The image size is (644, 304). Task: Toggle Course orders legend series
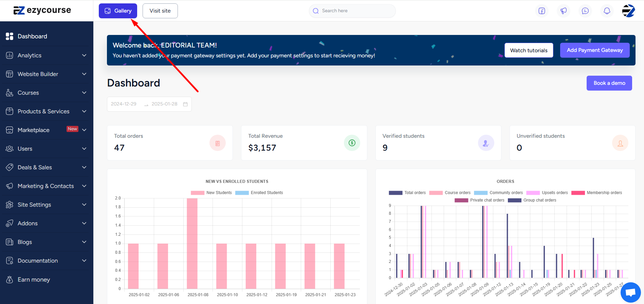point(450,193)
